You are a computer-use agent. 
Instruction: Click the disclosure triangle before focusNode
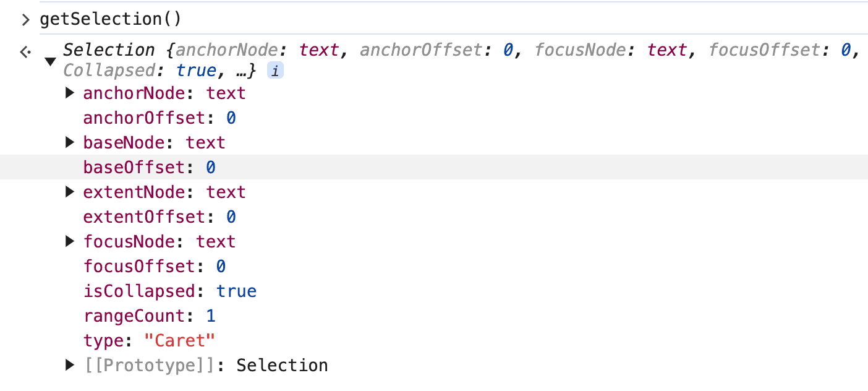click(x=69, y=241)
